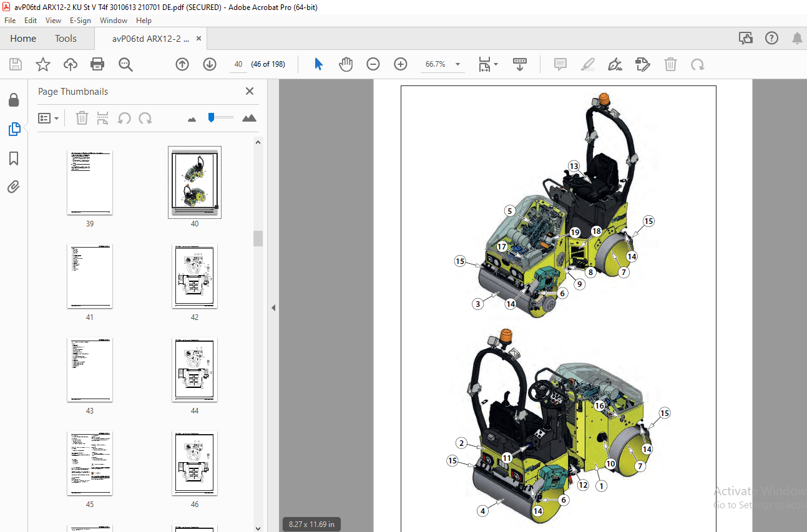
Task: Click the thumbnails panel scrollbar up arrow
Action: pyautogui.click(x=258, y=142)
